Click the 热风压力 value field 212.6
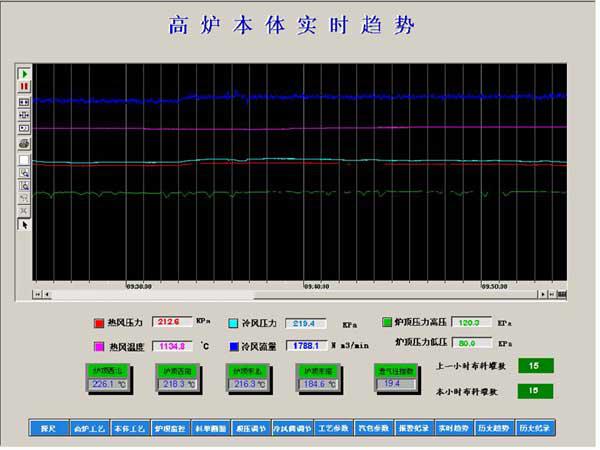600x450 pixels. 172,322
